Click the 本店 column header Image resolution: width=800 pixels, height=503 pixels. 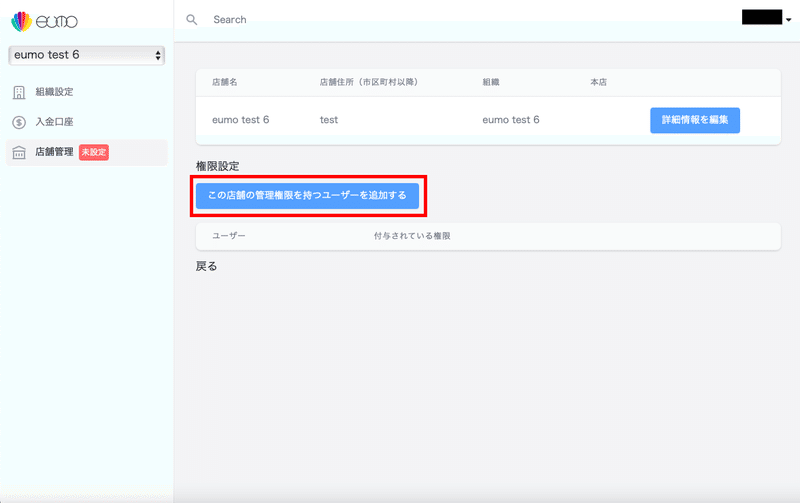(598, 82)
